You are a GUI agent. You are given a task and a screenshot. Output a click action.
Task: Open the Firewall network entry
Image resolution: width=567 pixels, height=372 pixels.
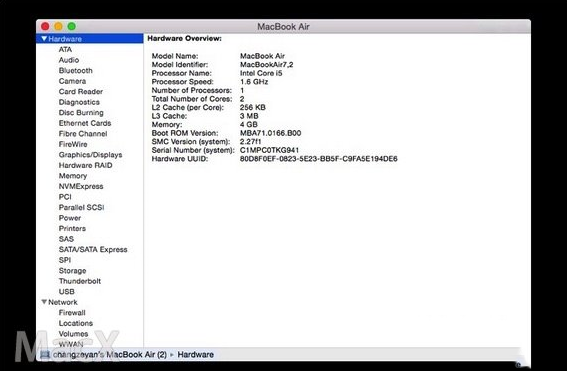point(72,313)
